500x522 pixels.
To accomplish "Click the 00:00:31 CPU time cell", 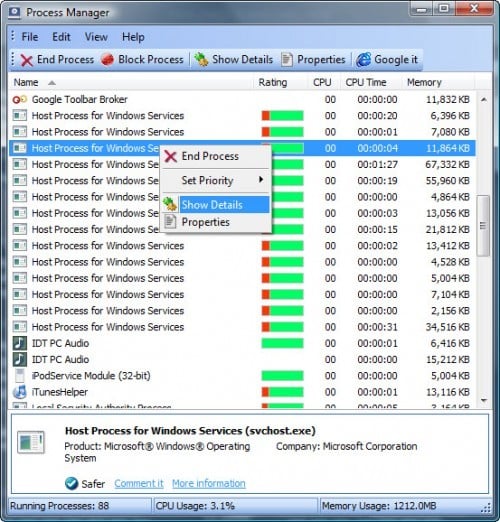I will click(x=377, y=327).
